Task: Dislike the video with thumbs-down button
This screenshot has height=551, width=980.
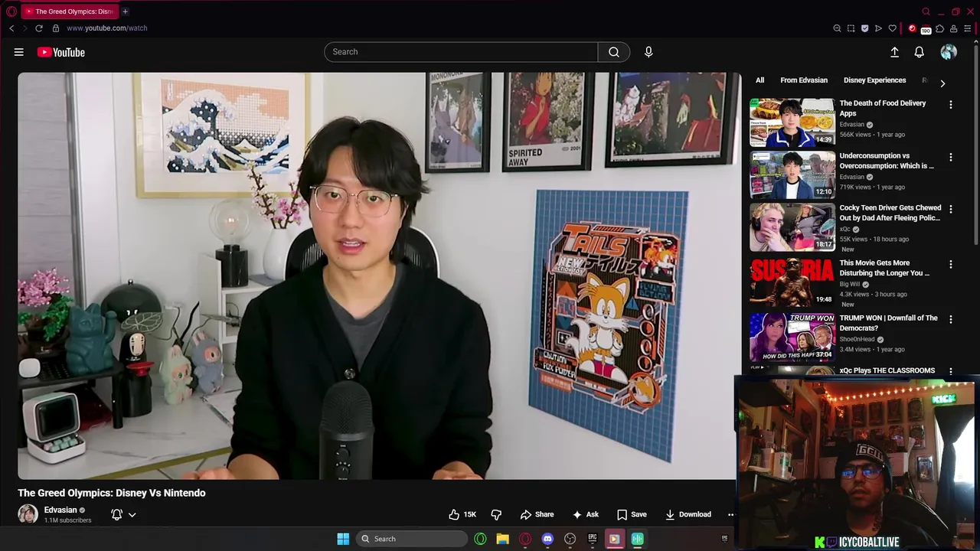Action: pyautogui.click(x=496, y=514)
